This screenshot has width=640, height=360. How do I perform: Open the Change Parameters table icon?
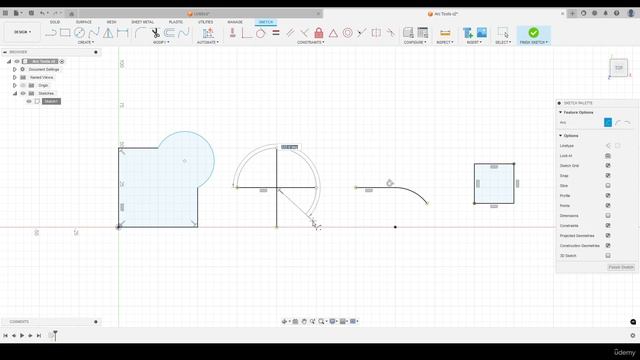423,33
